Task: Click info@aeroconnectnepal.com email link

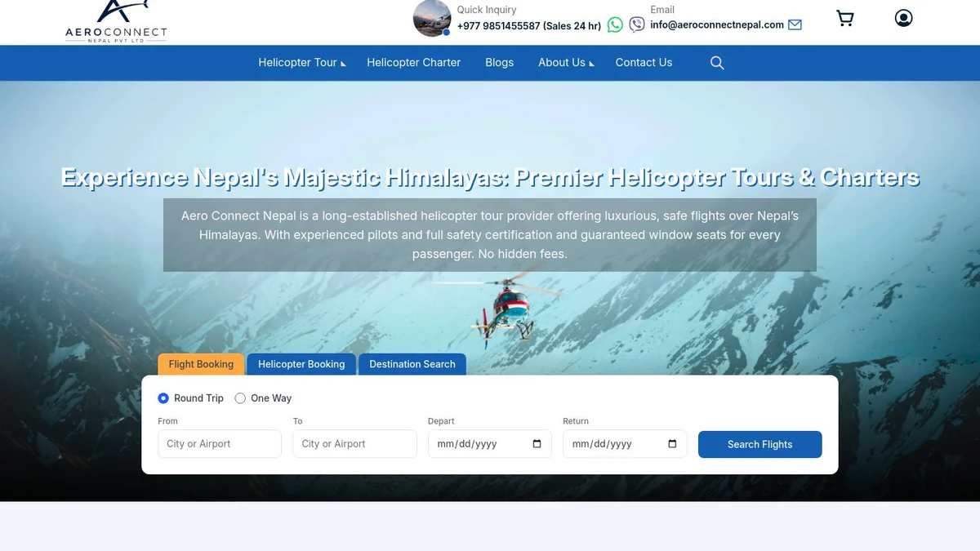Action: 717,25
